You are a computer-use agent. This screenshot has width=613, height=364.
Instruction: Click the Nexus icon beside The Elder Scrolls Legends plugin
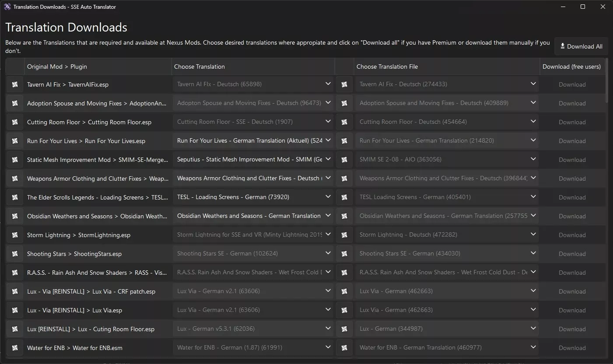15,197
